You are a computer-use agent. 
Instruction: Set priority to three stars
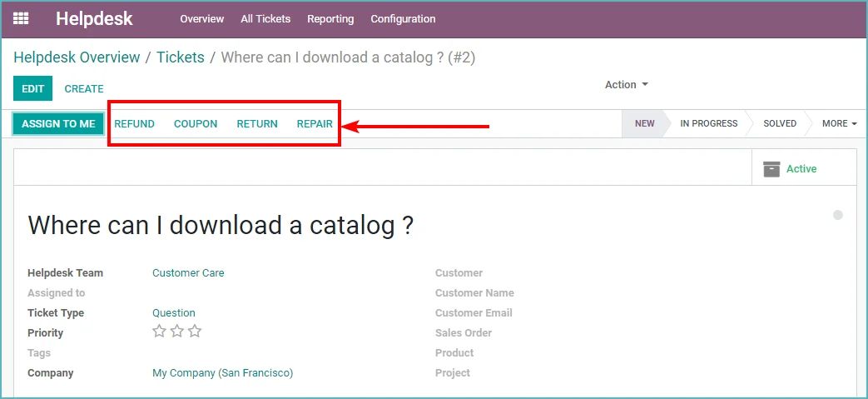[195, 332]
